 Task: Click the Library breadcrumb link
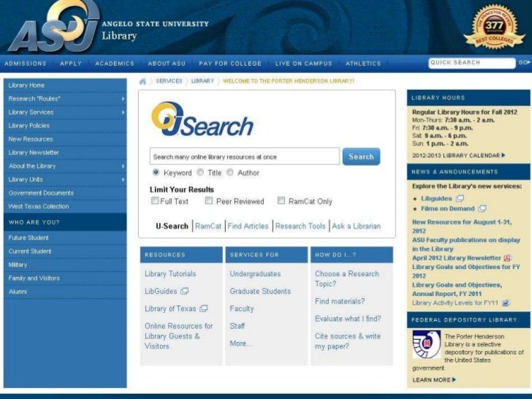pos(202,81)
